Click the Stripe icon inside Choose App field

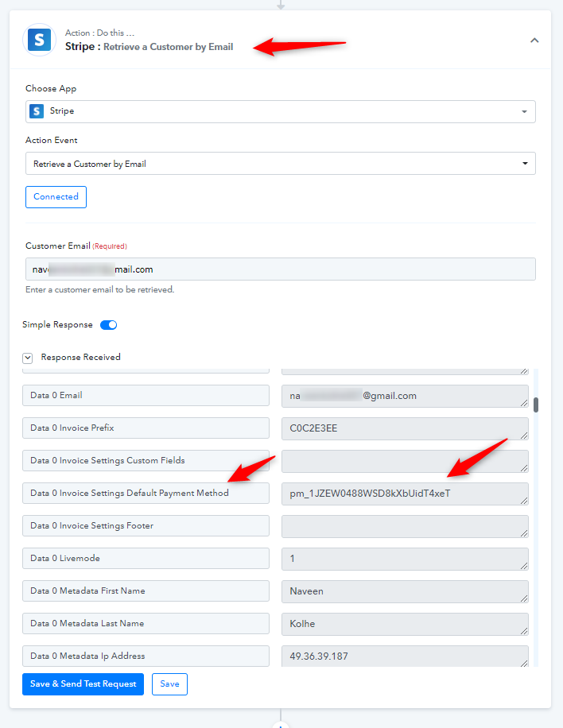[37, 111]
